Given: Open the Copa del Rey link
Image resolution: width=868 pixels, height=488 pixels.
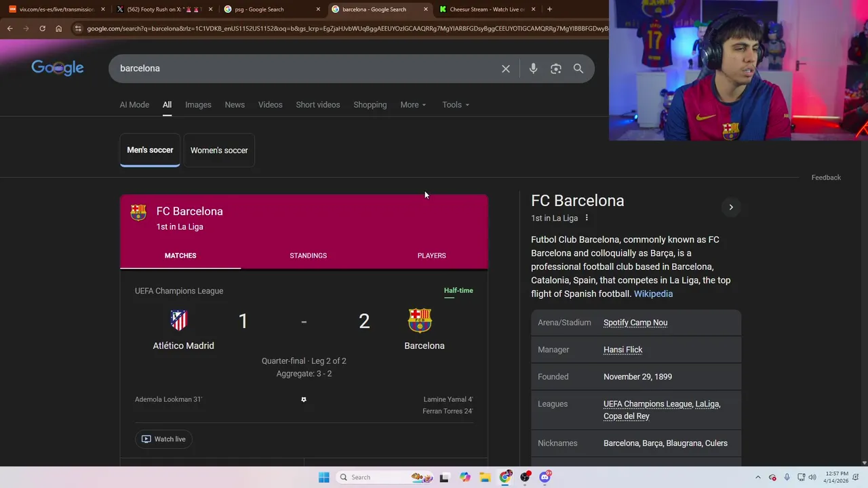Looking at the screenshot, I should (627, 416).
